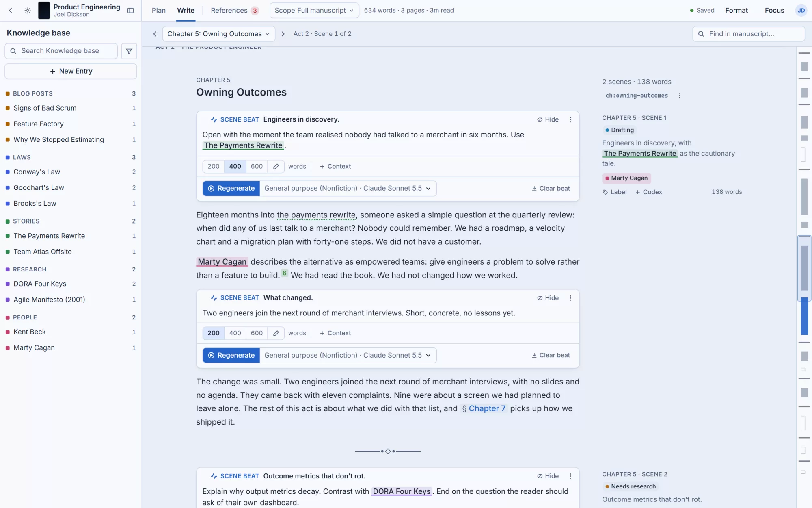This screenshot has height=508, width=812.
Task: Open the Needs research status selector
Action: 631,486
